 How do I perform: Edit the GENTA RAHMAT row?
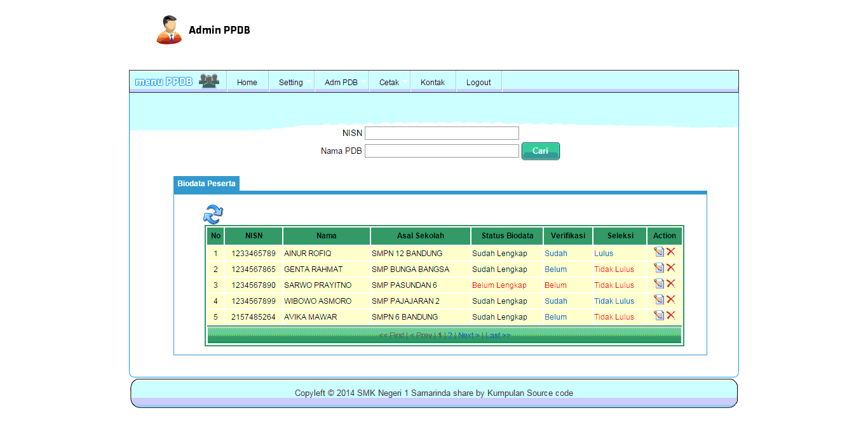pos(659,268)
